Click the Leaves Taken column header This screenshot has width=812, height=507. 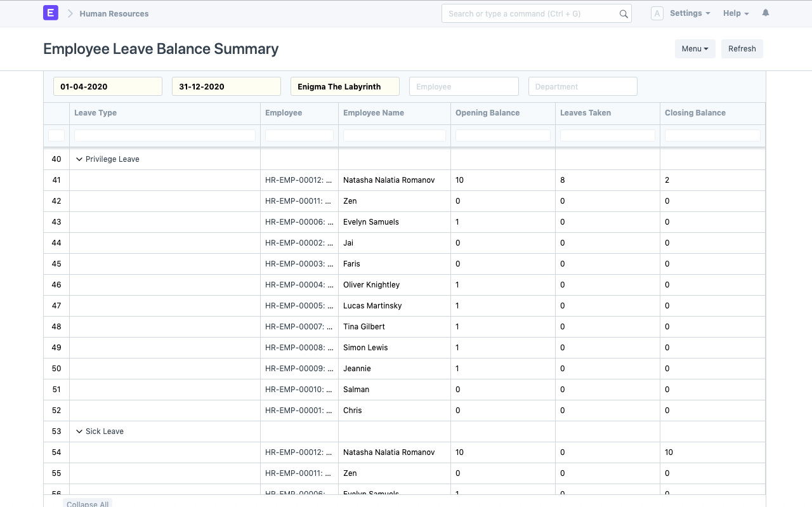608,113
